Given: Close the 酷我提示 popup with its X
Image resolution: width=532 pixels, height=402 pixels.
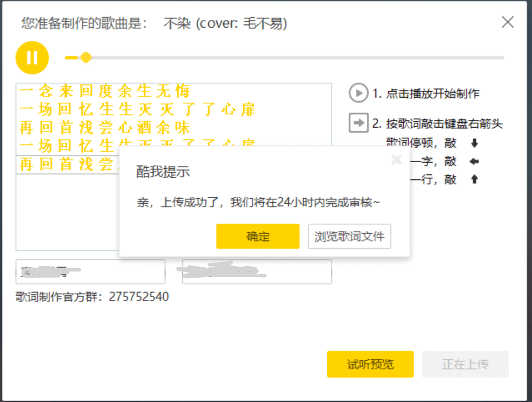Looking at the screenshot, I should [x=396, y=160].
